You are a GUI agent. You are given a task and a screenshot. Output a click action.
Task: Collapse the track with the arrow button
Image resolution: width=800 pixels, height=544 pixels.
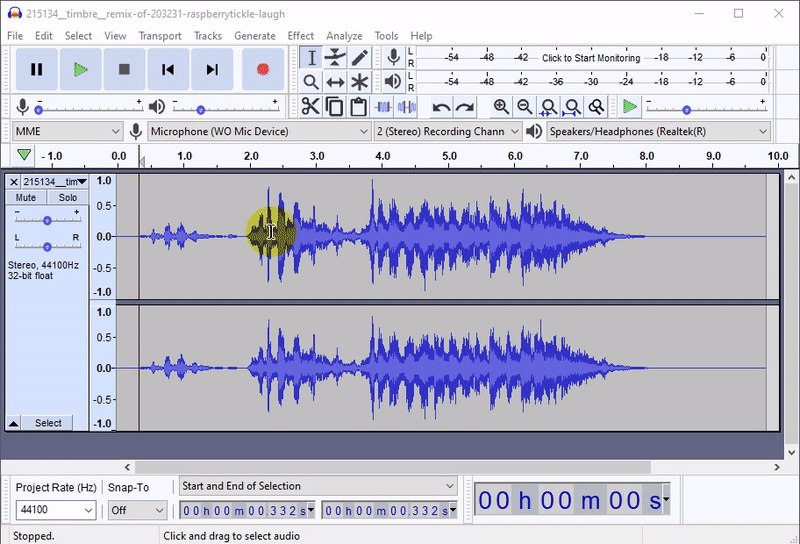point(13,423)
